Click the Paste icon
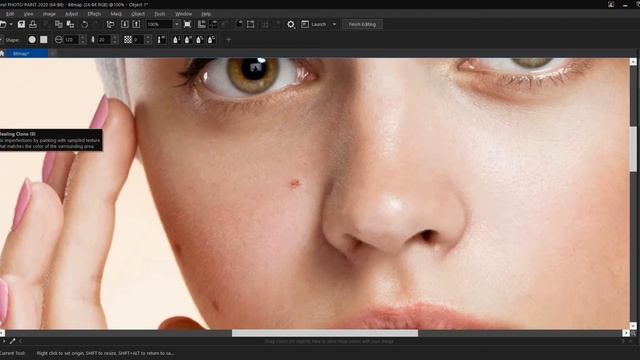The image size is (640, 360). click(x=70, y=24)
